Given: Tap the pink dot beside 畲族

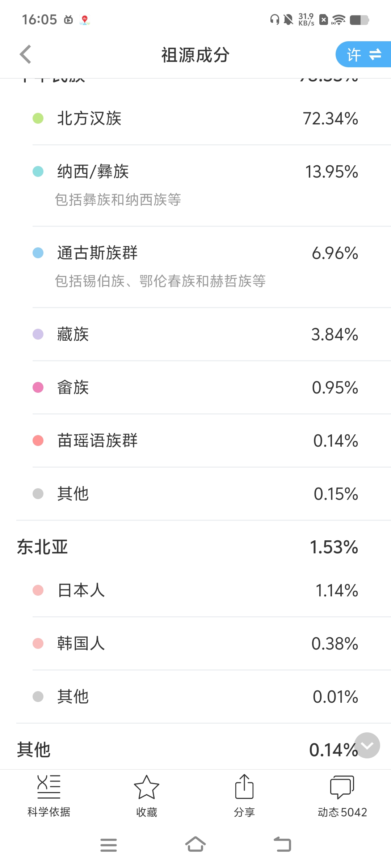Looking at the screenshot, I should (38, 387).
